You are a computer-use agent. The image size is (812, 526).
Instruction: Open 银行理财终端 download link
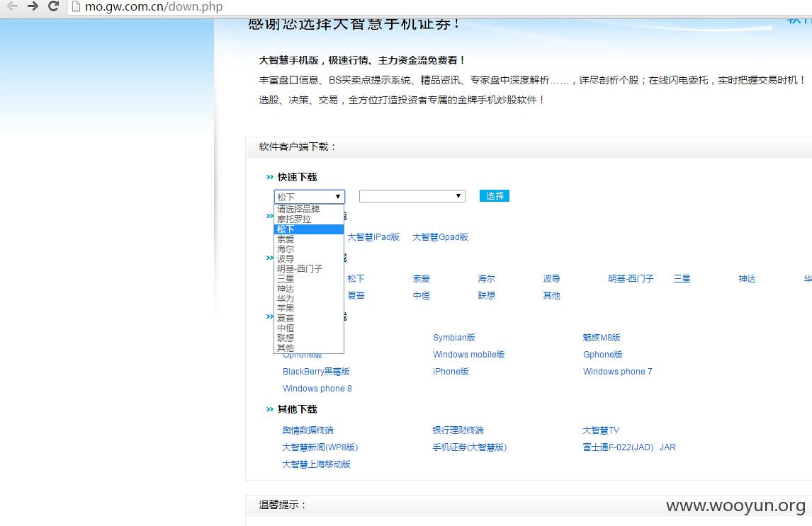tap(458, 430)
